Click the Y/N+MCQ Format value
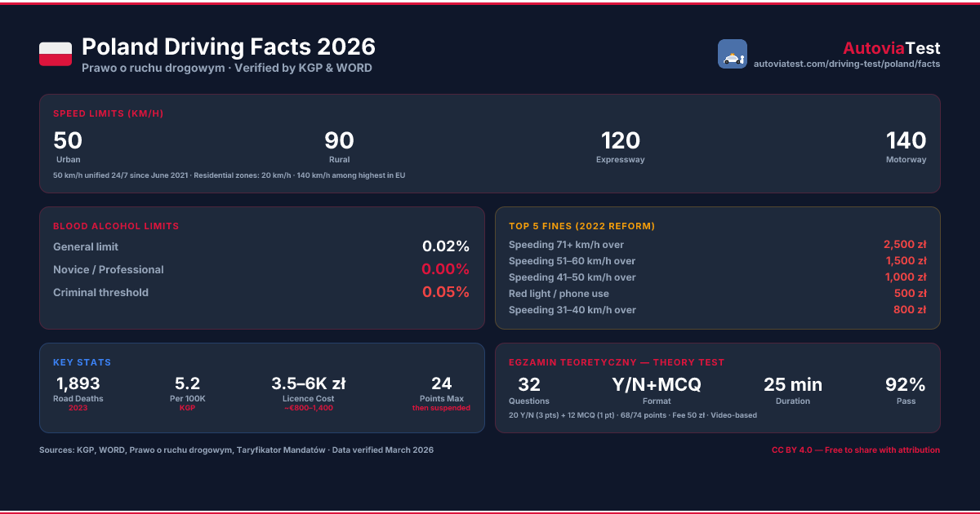This screenshot has height=514, width=980. click(x=657, y=384)
